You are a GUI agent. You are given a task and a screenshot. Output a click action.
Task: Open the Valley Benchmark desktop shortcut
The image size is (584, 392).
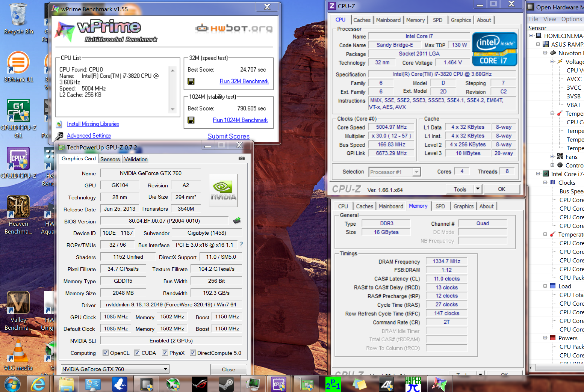(x=18, y=311)
